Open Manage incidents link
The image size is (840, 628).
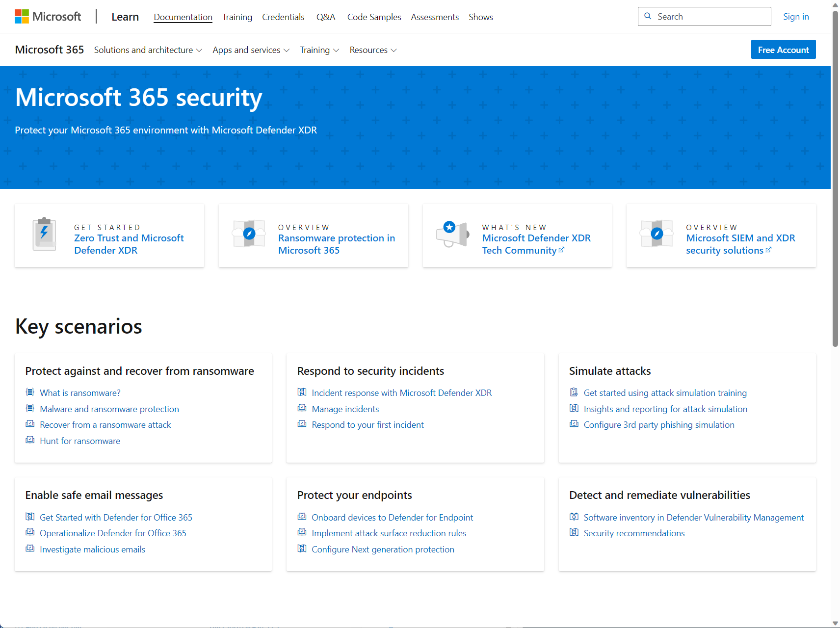(345, 409)
